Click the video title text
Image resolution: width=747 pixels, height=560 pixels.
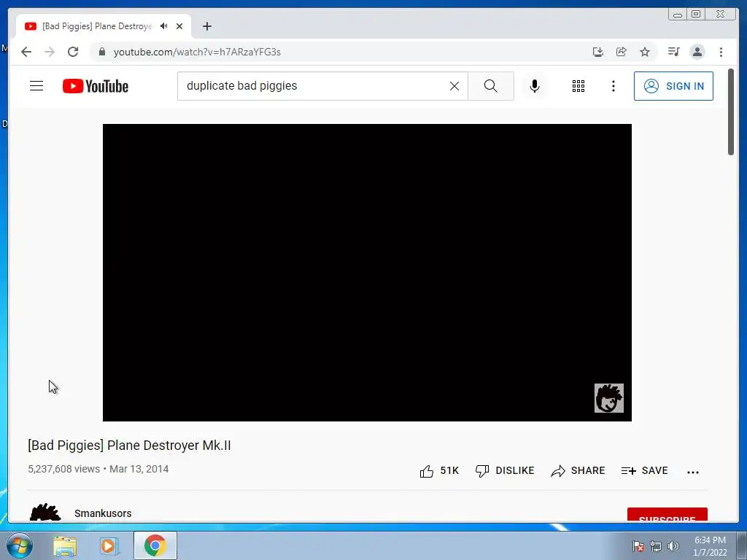pyautogui.click(x=129, y=446)
